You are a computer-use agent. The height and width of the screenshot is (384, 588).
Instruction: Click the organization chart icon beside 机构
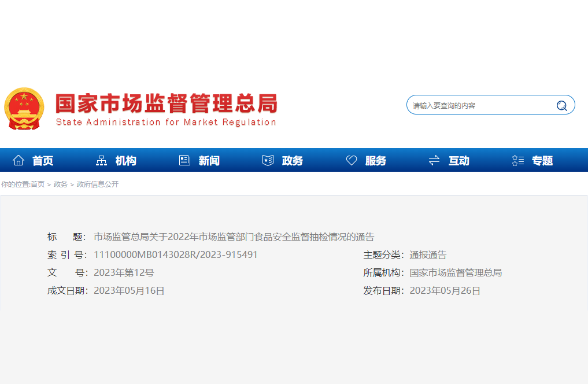tap(101, 161)
